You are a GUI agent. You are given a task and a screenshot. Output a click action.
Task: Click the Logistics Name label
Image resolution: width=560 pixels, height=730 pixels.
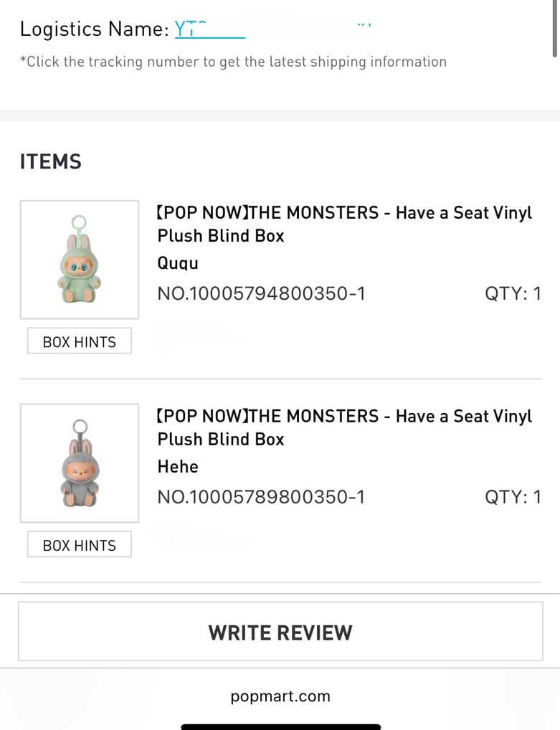coord(95,29)
